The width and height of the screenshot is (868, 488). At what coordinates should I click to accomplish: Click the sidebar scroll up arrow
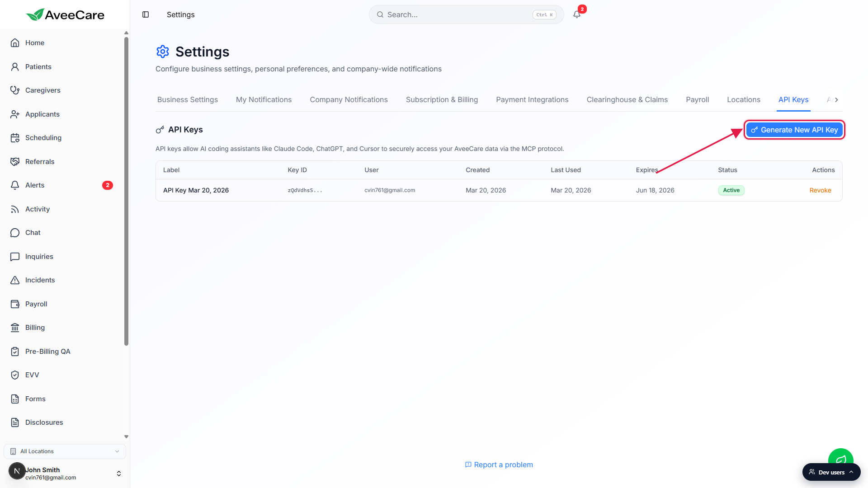[x=126, y=33]
